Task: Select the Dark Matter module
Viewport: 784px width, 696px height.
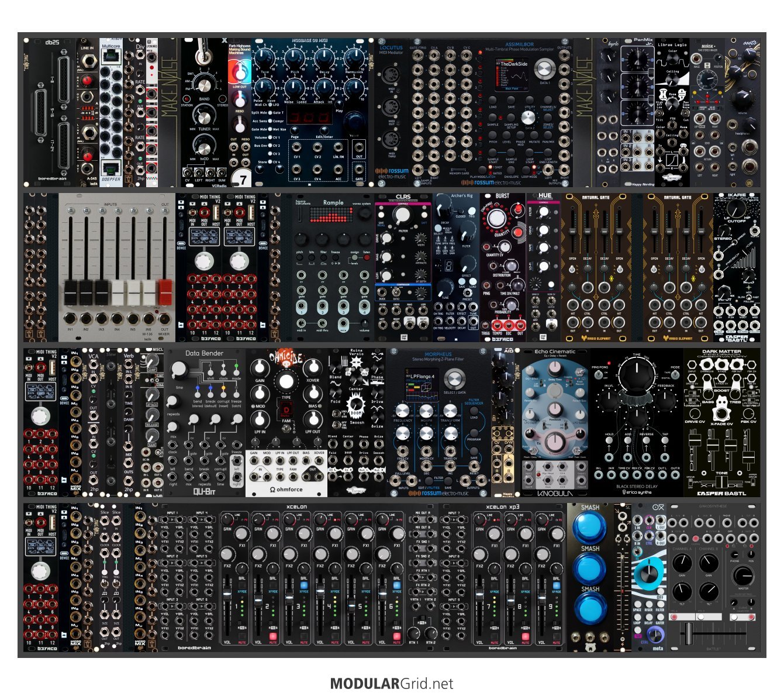Action: coord(722,423)
